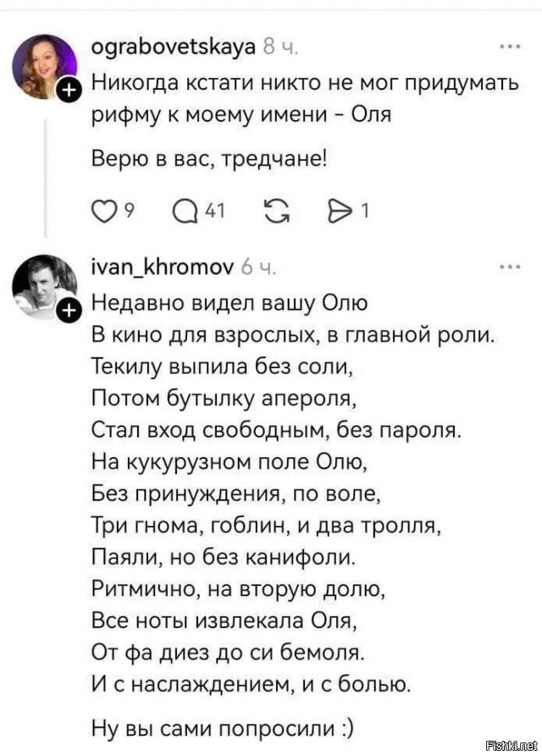Click the share count of 1

(364, 212)
